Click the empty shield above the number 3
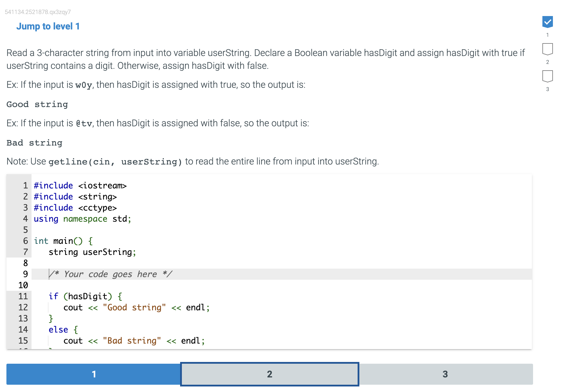Viewport: 564px width, 392px height. (x=548, y=76)
